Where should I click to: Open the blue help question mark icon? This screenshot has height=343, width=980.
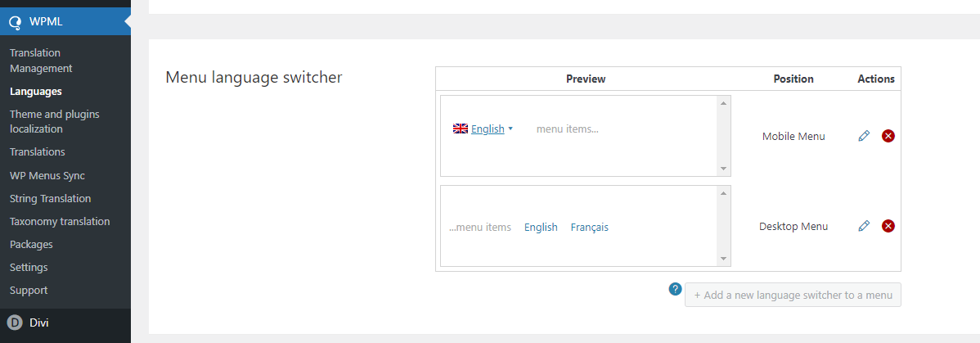tap(675, 289)
